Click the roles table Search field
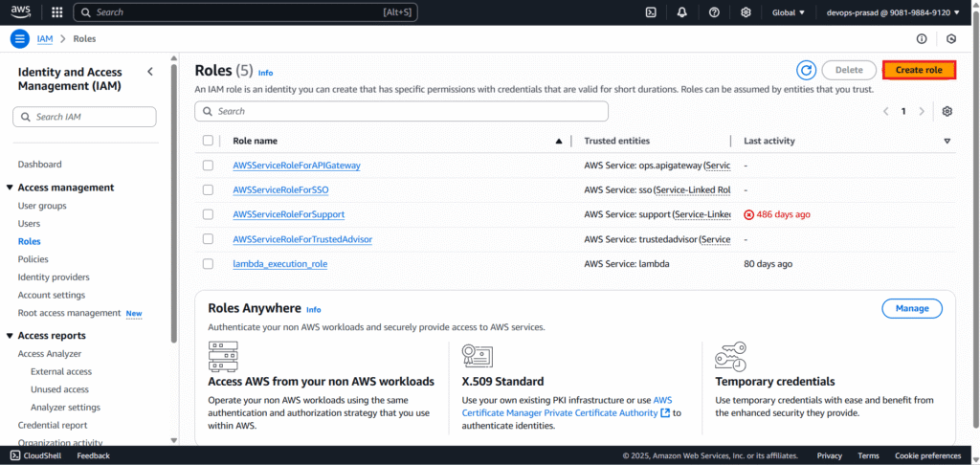This screenshot has width=980, height=465. [x=401, y=111]
